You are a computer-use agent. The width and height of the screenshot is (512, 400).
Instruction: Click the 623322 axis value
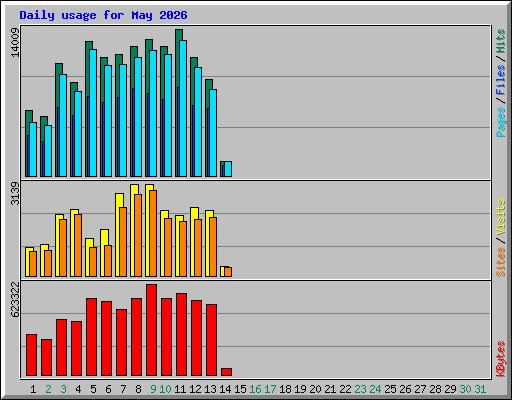point(15,300)
